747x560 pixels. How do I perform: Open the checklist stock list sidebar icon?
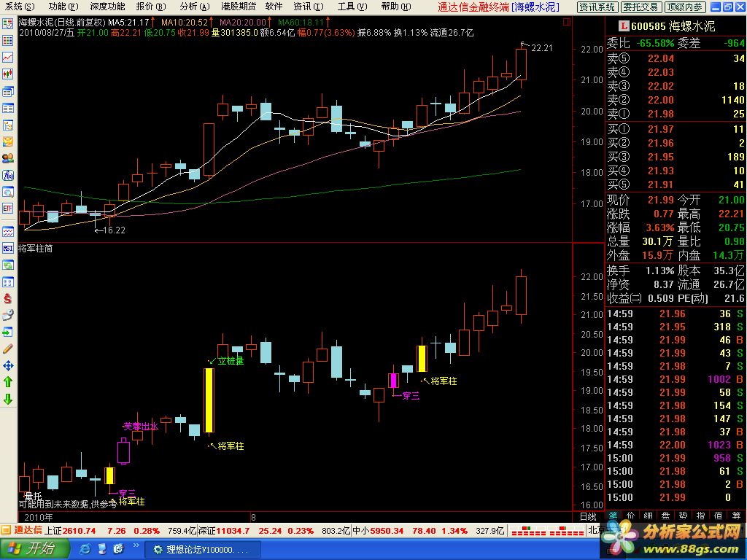(7, 24)
